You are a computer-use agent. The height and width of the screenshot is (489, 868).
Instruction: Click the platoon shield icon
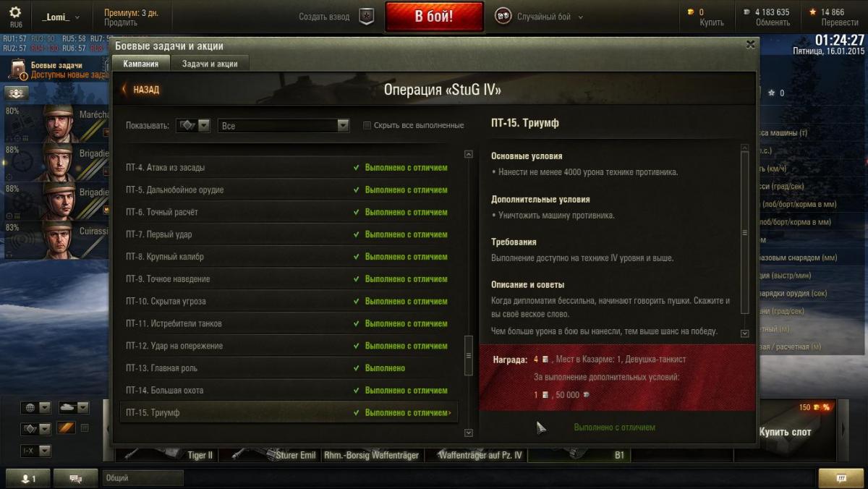tap(367, 17)
